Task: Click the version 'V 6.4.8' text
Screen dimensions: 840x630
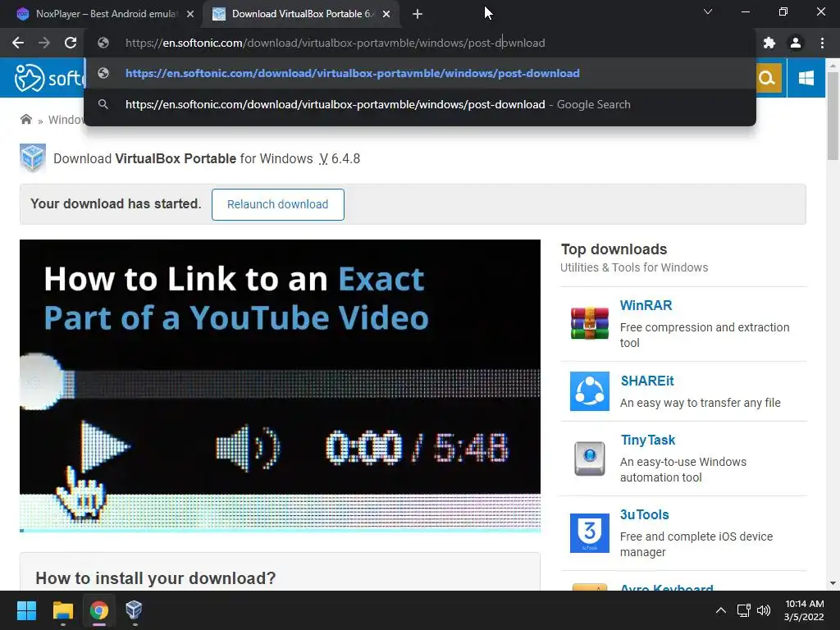Action: [340, 158]
